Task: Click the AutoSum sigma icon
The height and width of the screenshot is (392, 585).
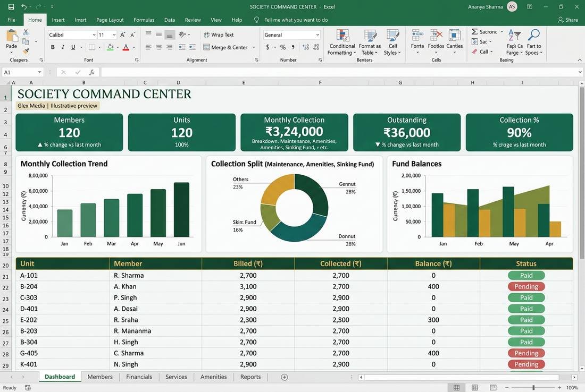Action: pyautogui.click(x=474, y=32)
